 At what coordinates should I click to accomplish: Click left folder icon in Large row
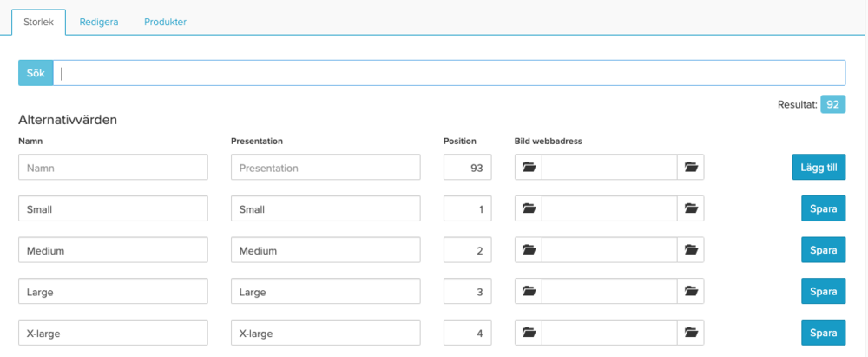(529, 291)
